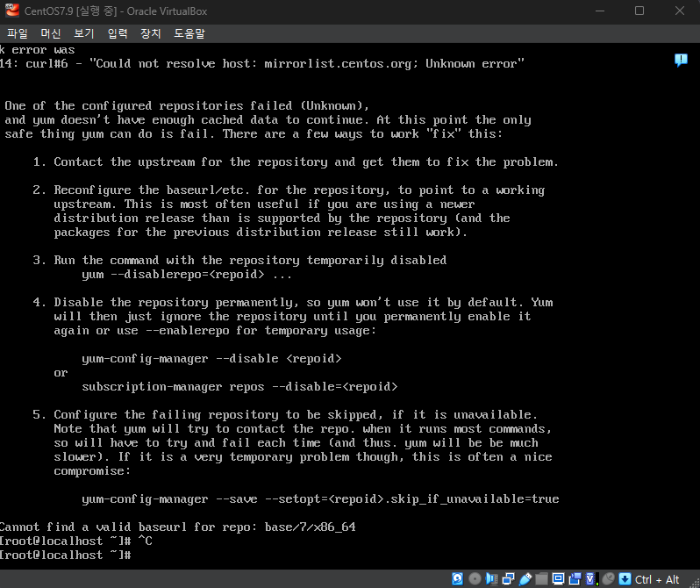This screenshot has height=588, width=700.
Task: Click the last root@localhost shell prompt
Action: [x=65, y=556]
